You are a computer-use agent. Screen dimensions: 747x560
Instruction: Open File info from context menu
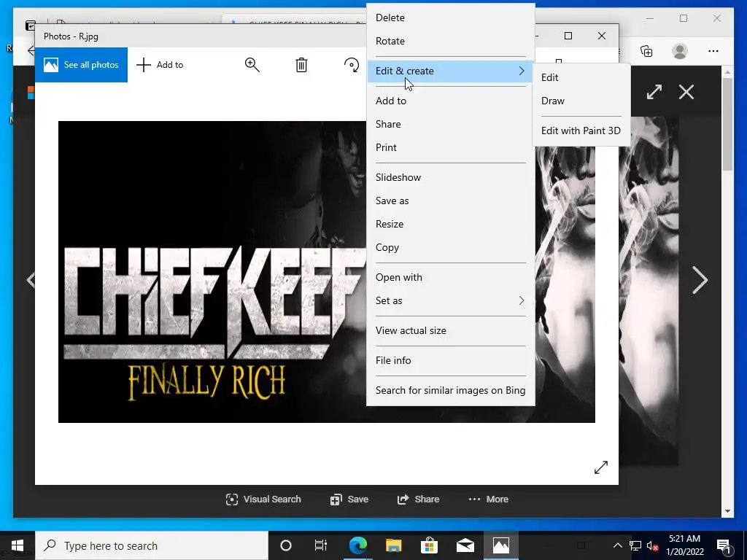coord(450,360)
